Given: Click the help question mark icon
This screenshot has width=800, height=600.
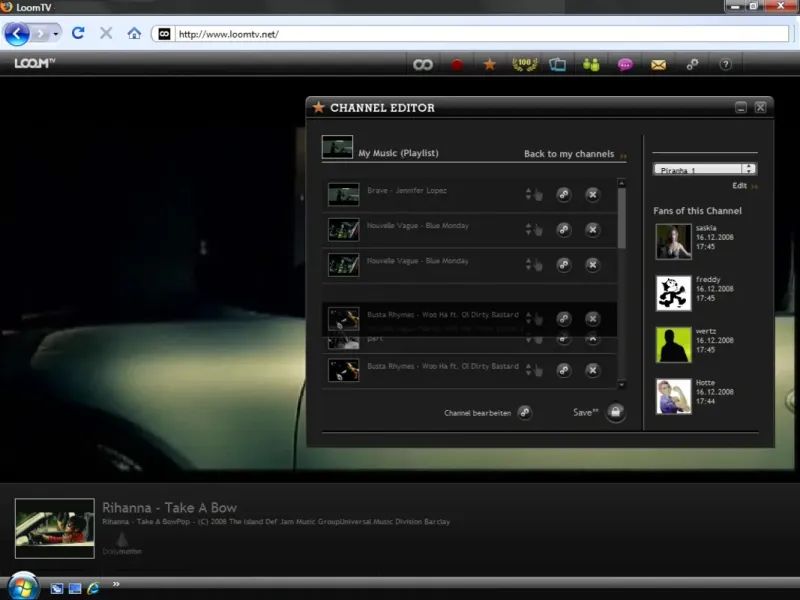Looking at the screenshot, I should (x=725, y=64).
